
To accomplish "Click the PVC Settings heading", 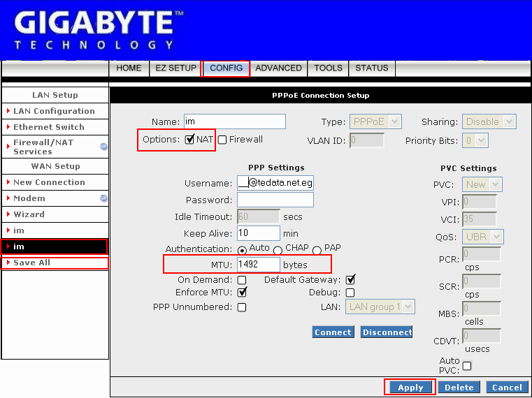I will (x=468, y=168).
